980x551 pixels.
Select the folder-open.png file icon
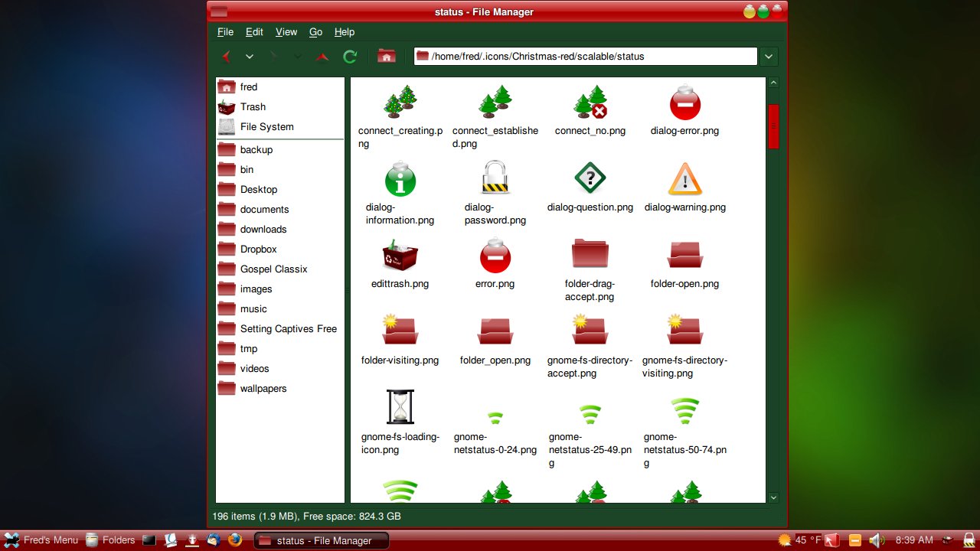[685, 255]
